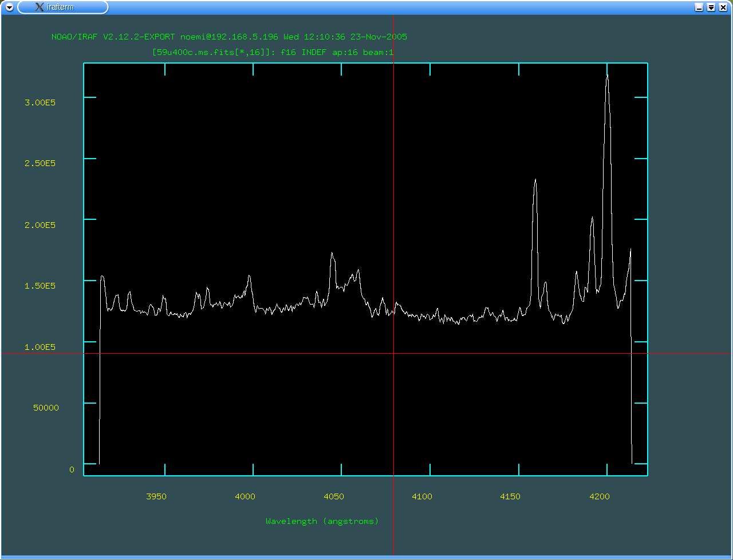
Task: Shade the irafterm window with the roll-up button
Action: pos(711,7)
